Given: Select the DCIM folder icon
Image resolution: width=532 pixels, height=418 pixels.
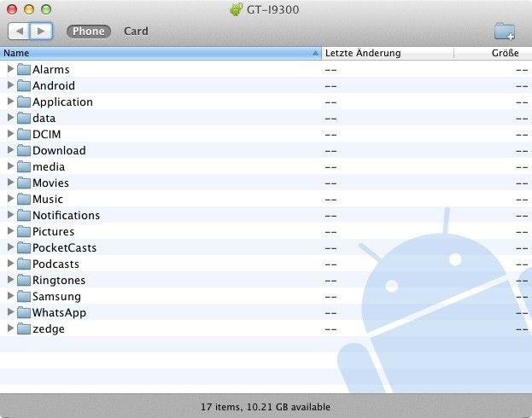Looking at the screenshot, I should click(24, 134).
